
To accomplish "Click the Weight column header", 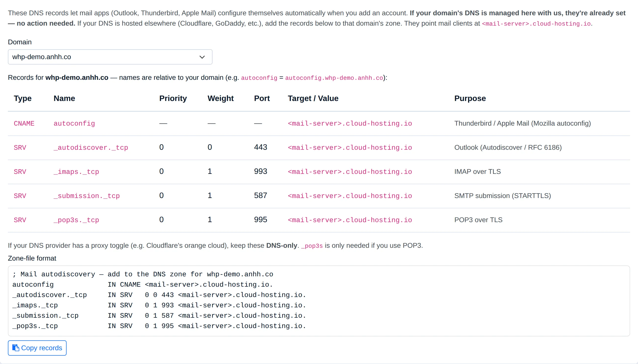I will [220, 99].
